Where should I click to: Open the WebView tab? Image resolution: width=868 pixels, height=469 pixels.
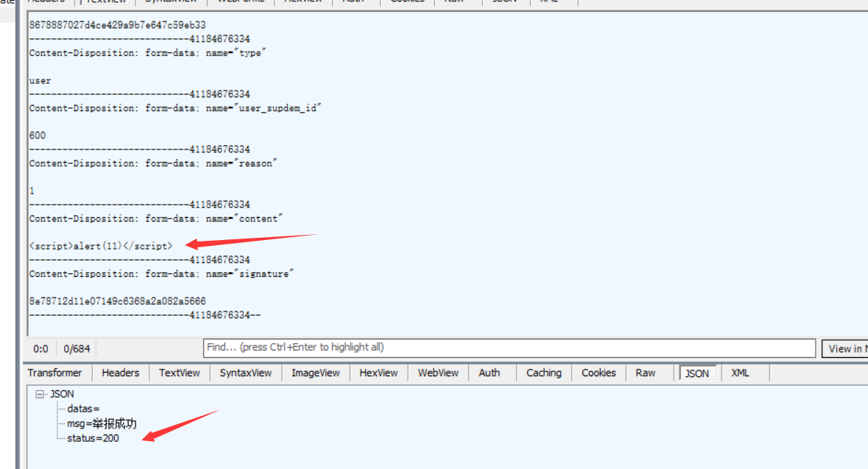438,373
